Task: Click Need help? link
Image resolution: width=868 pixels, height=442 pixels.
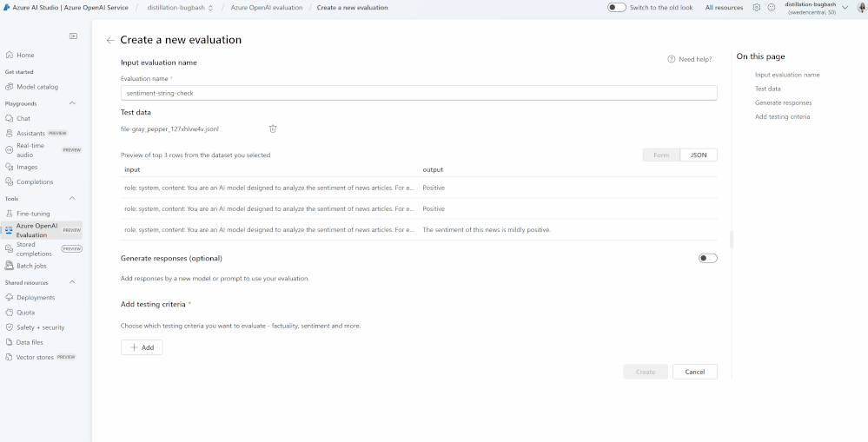Action: tap(695, 59)
